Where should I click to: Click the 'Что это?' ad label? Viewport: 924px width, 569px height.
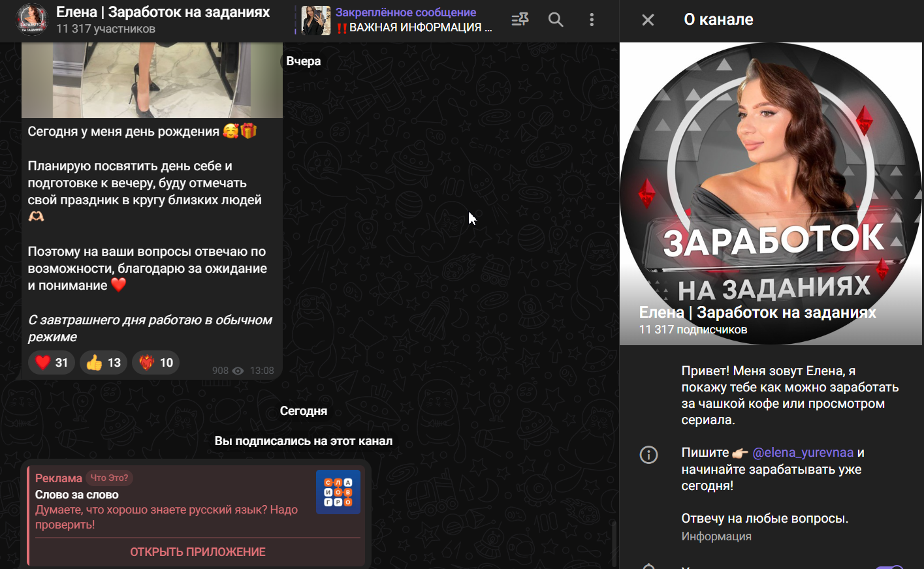pyautogui.click(x=109, y=478)
